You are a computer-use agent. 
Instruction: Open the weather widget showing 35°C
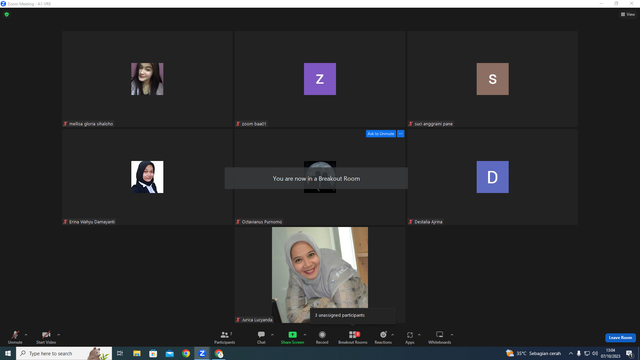533,353
